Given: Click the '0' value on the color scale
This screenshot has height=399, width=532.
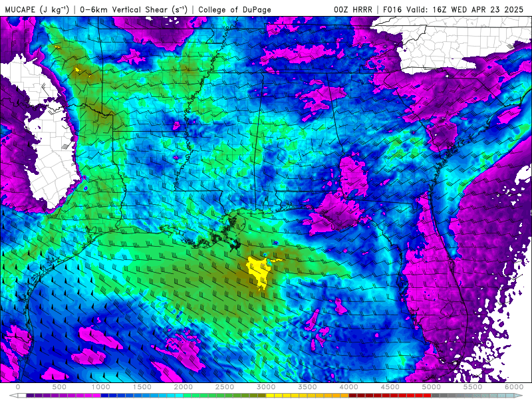Looking at the screenshot, I should 18,387.
